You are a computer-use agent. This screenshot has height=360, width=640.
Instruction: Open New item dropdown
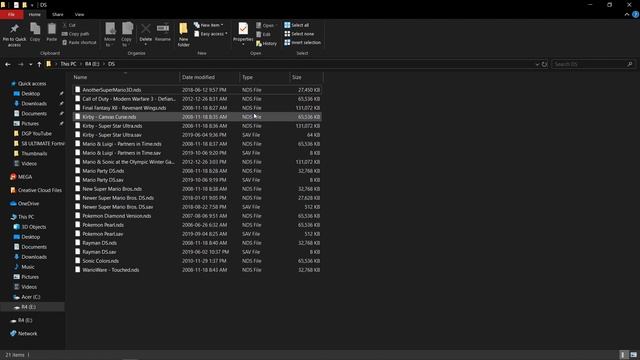pos(209,25)
